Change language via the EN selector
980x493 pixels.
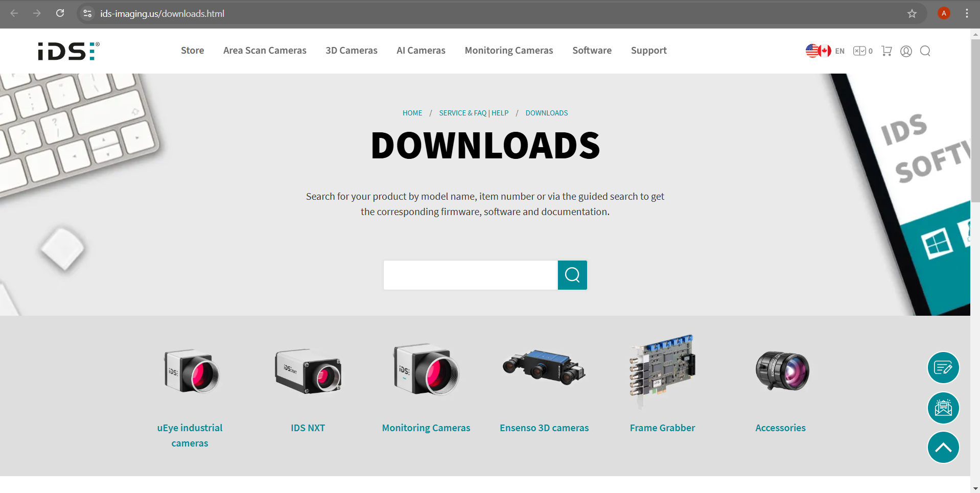(840, 51)
